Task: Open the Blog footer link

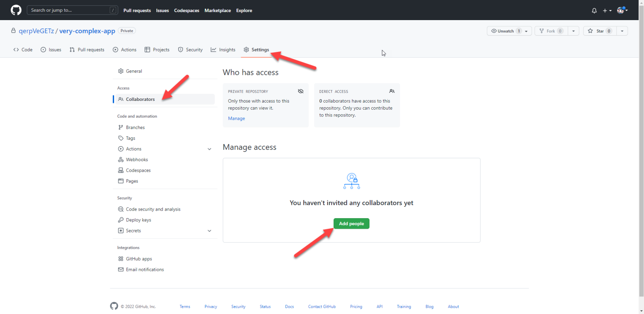Action: pos(429,306)
